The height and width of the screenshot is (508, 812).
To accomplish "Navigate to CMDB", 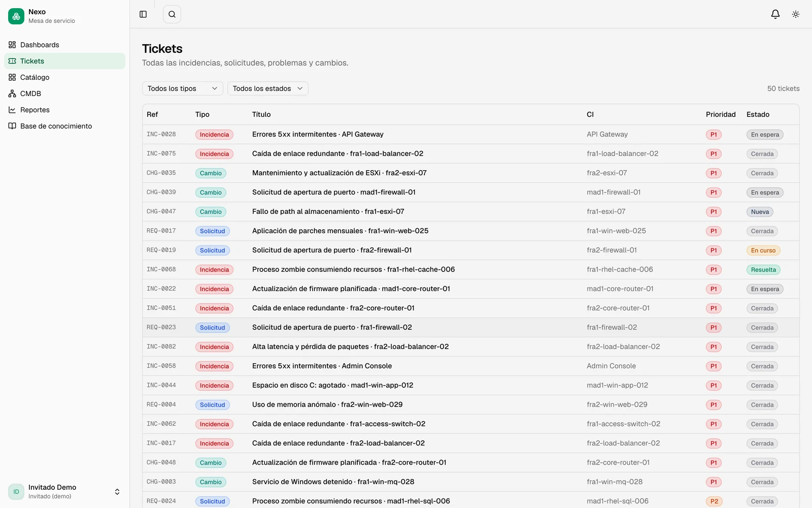I will coord(64,93).
